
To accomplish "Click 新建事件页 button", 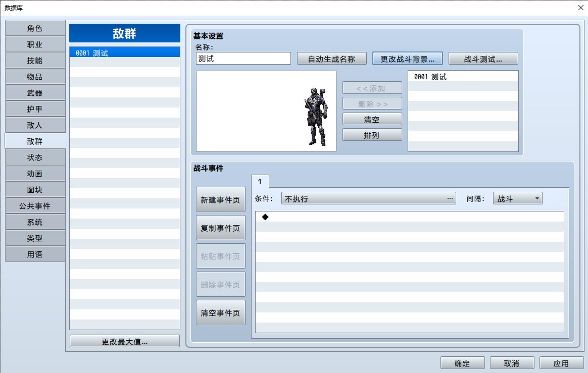I will pos(220,199).
